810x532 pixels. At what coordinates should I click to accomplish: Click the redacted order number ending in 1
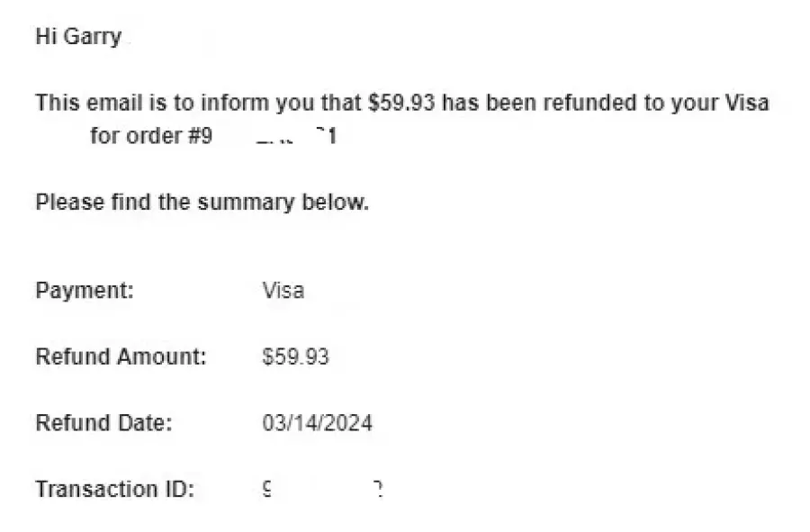[x=296, y=136]
